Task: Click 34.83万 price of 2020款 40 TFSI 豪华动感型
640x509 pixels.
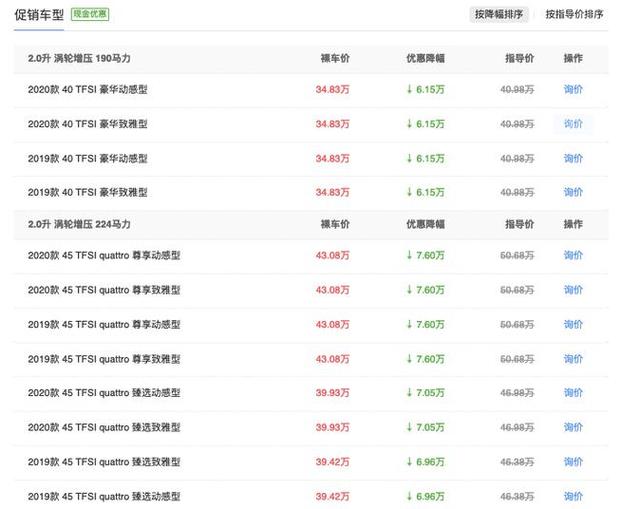Action: click(x=332, y=89)
